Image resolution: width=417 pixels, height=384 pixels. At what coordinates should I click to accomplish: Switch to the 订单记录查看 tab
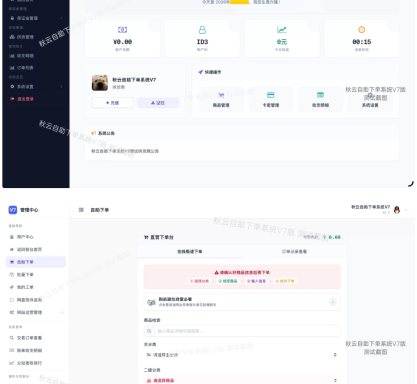click(x=294, y=251)
